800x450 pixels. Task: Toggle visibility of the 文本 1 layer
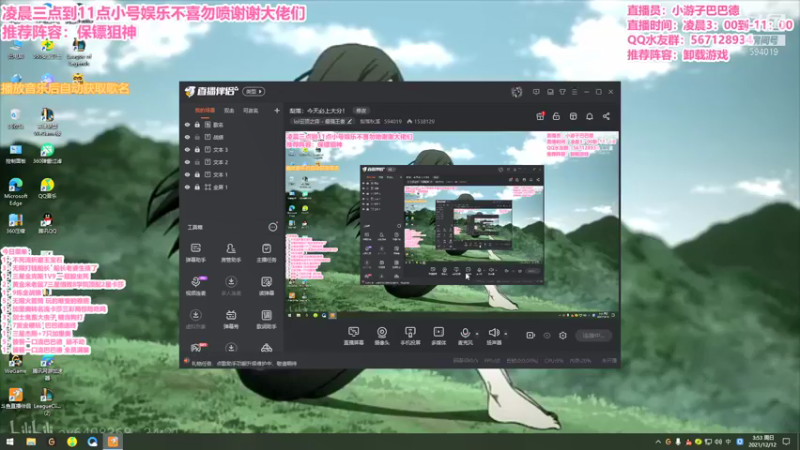click(187, 174)
